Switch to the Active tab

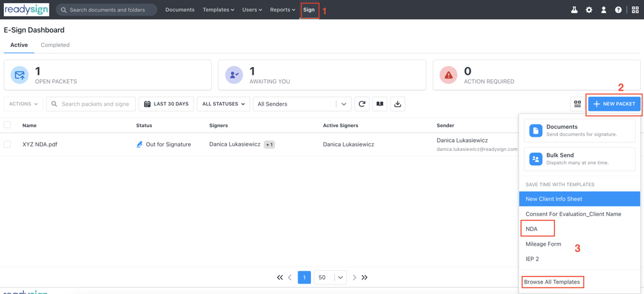click(x=19, y=45)
